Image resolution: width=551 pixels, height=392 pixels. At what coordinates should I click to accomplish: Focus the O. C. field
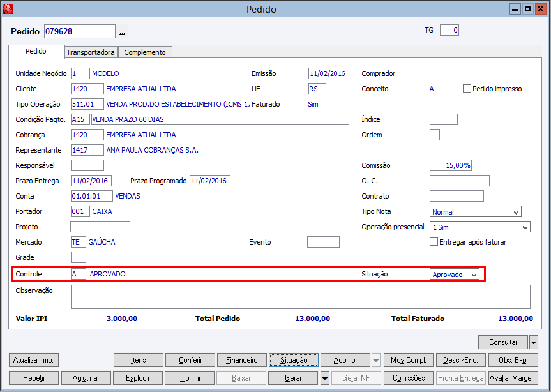point(459,181)
